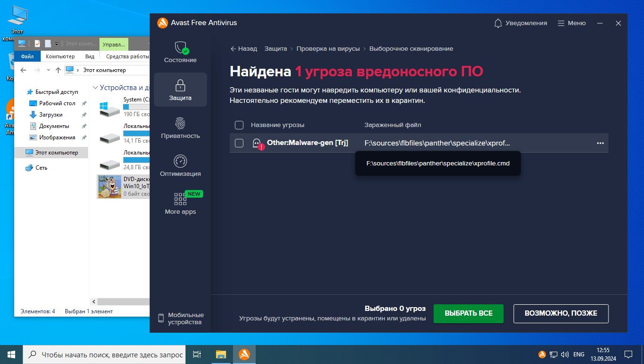Click the New folder quick access icon in Explorer
The height and width of the screenshot is (364, 644).
[48, 44]
